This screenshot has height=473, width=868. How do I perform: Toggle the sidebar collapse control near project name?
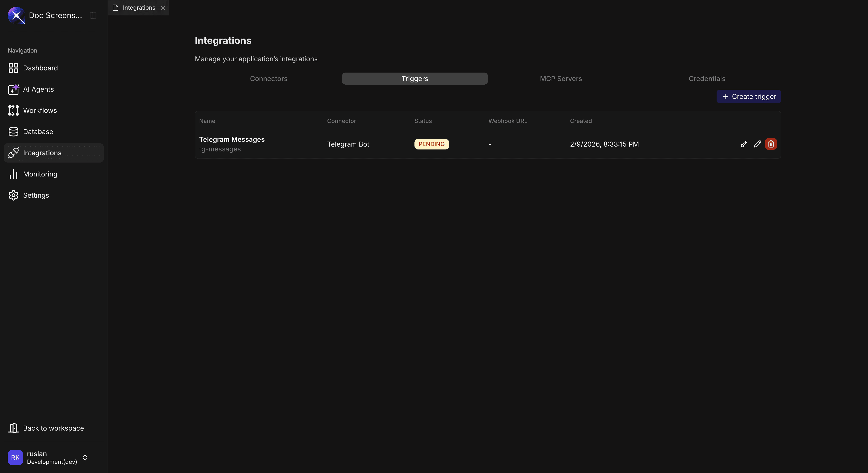point(93,15)
